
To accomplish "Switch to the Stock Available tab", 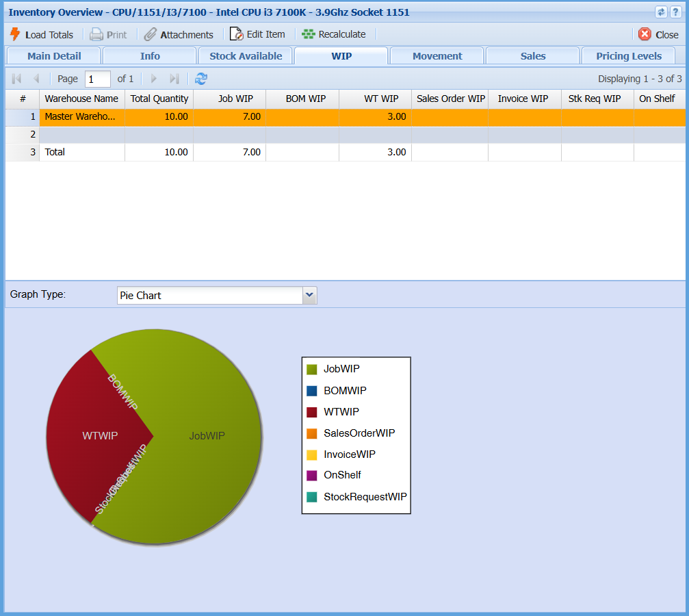I will pos(245,56).
